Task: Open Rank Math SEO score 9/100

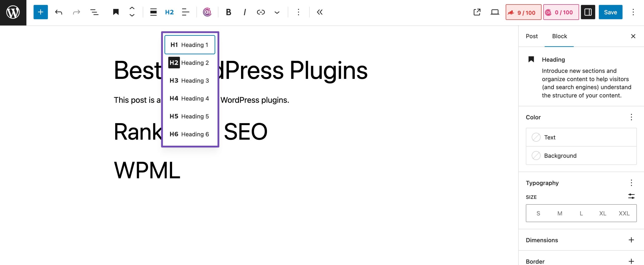Action: pos(524,12)
